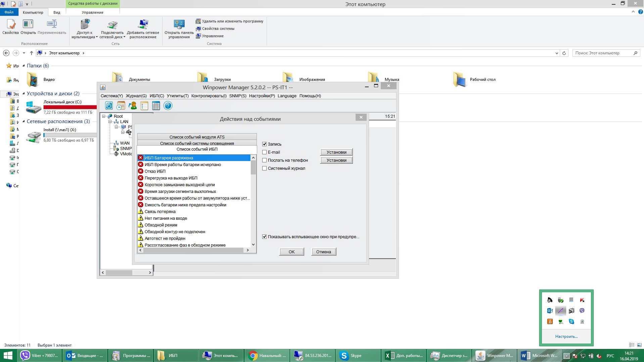
Task: Click Outlook icon in tray overflow popup
Action: 550,311
